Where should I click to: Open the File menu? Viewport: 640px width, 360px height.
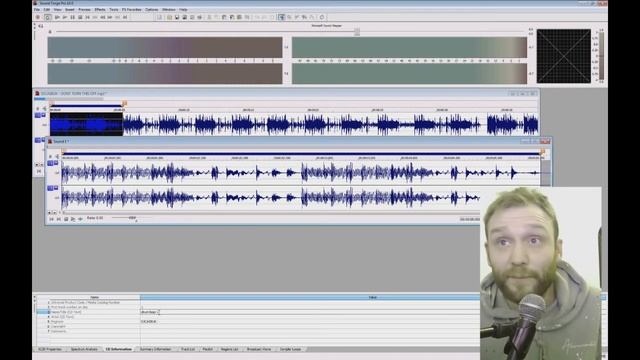click(37, 9)
